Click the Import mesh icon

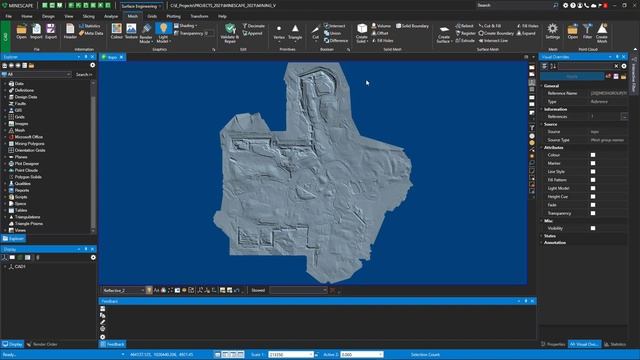pyautogui.click(x=36, y=31)
